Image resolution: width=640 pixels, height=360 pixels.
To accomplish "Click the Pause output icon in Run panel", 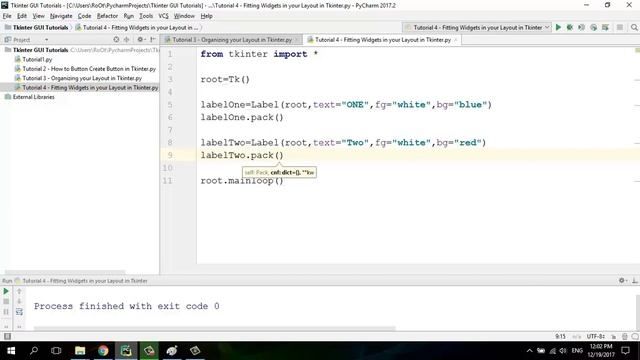I will click(x=6, y=312).
